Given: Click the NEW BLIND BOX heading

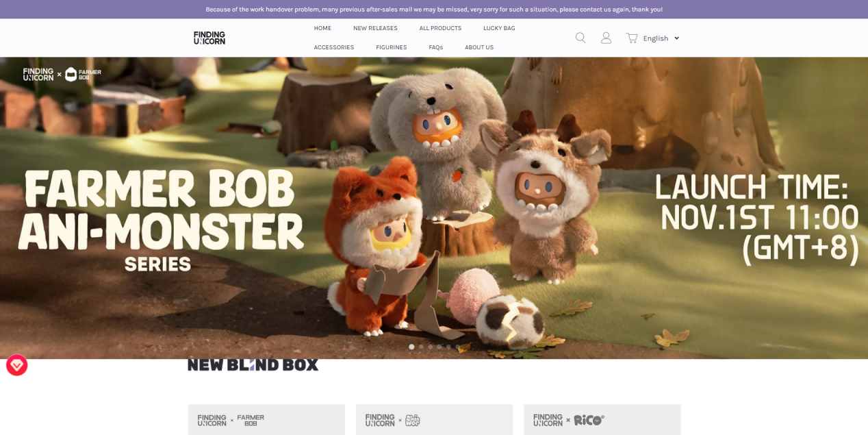Looking at the screenshot, I should click(x=253, y=364).
